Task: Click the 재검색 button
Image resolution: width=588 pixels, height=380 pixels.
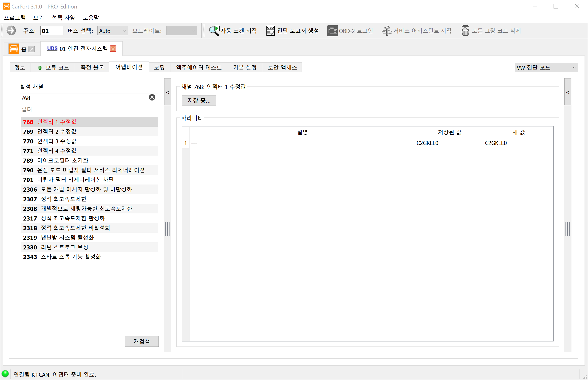Action: coord(142,341)
